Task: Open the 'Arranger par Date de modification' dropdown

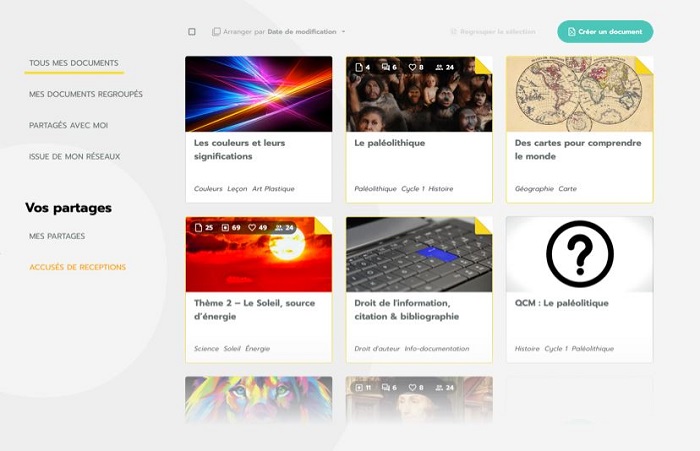Action: (x=279, y=32)
